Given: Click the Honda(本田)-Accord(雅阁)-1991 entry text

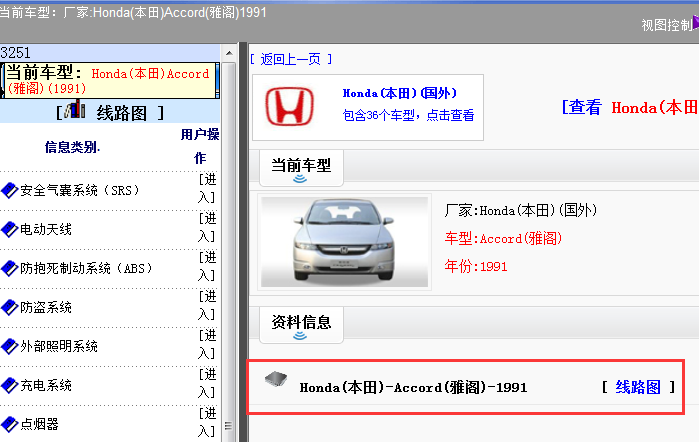Looking at the screenshot, I should click(413, 387).
